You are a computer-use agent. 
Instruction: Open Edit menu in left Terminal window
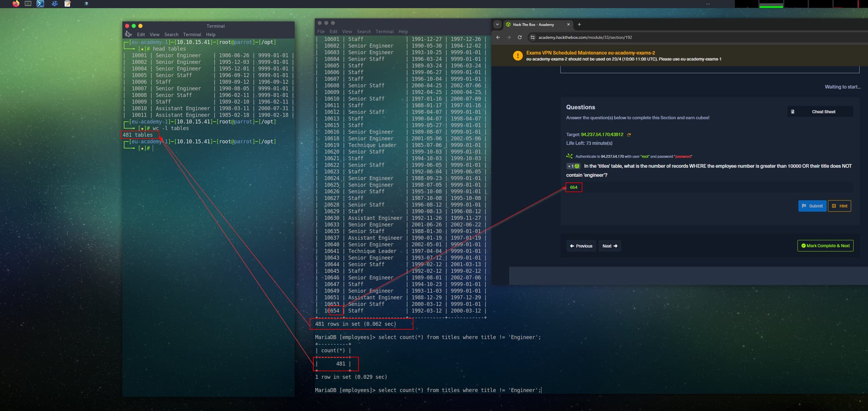coord(141,34)
